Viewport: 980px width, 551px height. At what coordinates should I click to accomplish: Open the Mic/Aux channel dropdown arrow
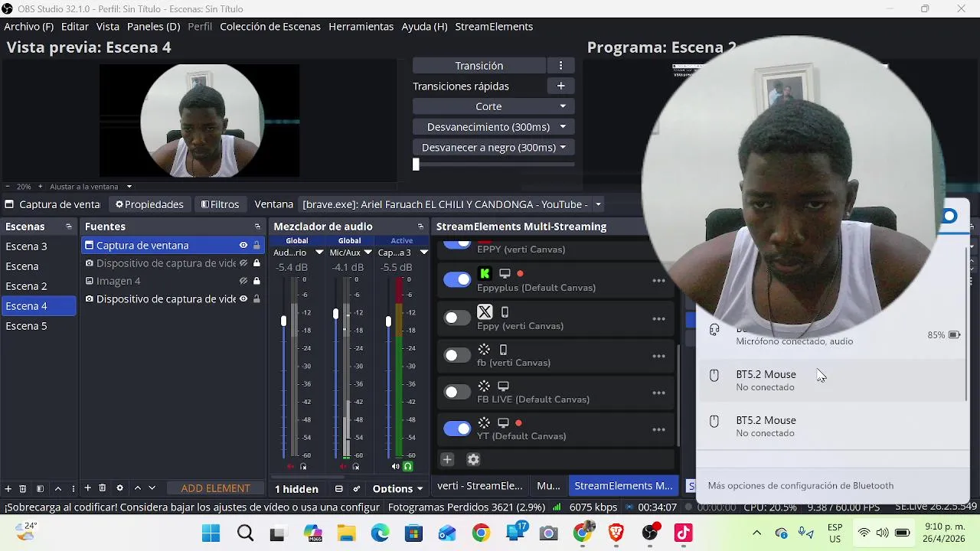[x=367, y=252]
